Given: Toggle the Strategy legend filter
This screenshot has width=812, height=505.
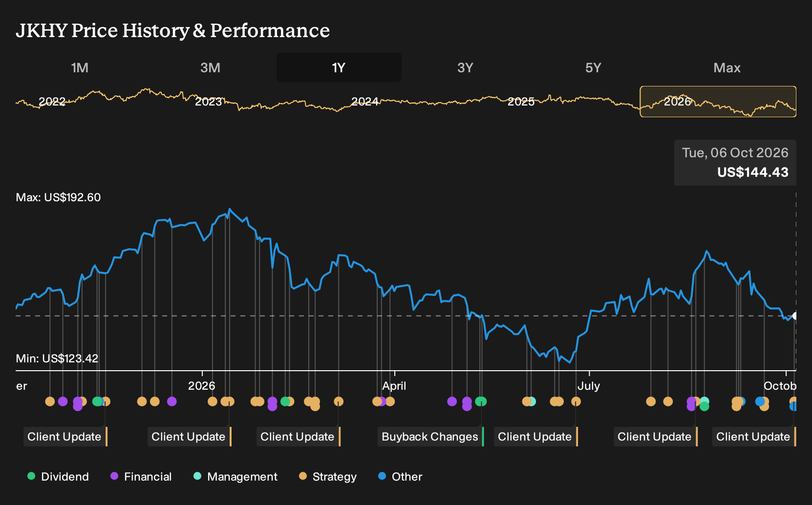Looking at the screenshot, I should click(x=328, y=477).
